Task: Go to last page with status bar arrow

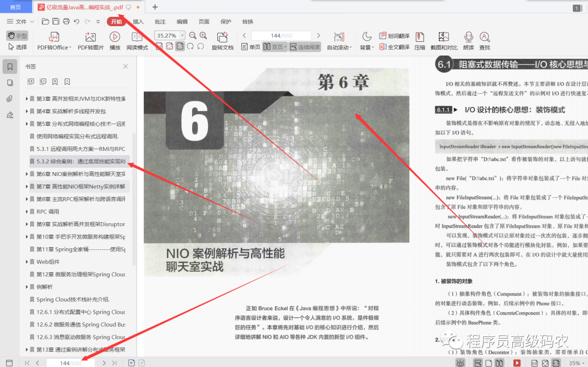Action: coord(114,363)
